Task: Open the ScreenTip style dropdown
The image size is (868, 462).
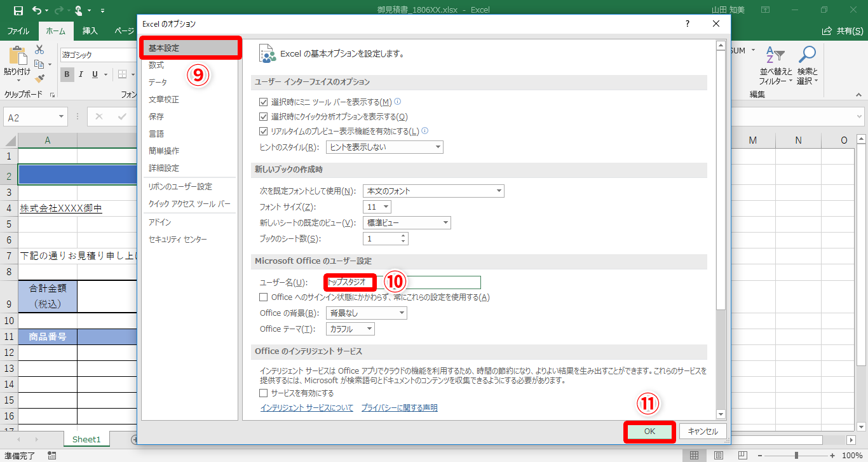Action: [x=384, y=147]
